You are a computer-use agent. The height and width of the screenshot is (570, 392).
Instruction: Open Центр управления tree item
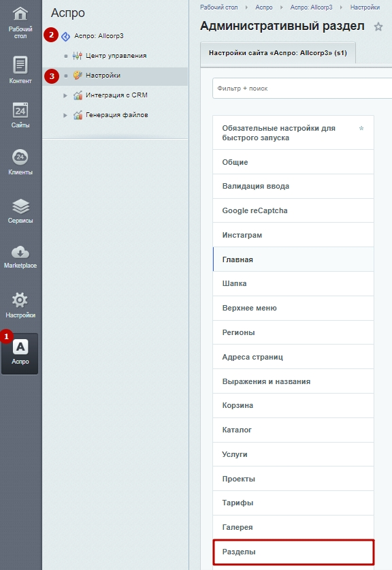tap(116, 56)
